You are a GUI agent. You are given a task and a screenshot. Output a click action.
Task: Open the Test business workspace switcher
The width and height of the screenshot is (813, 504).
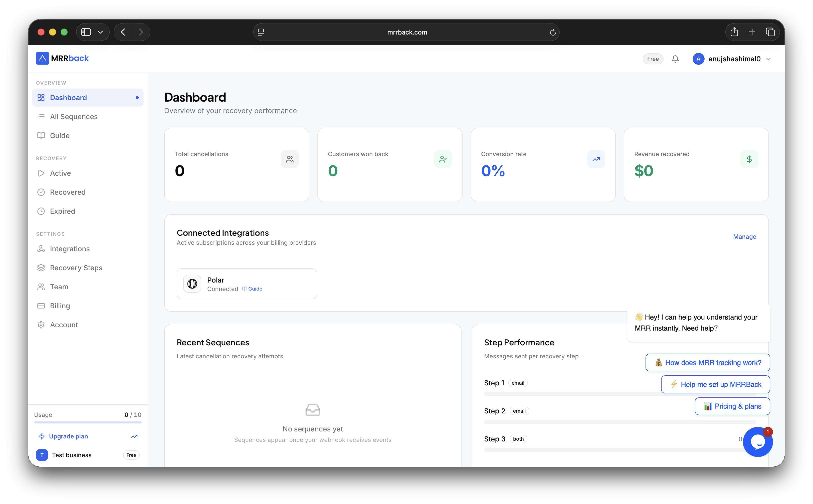[x=72, y=455]
